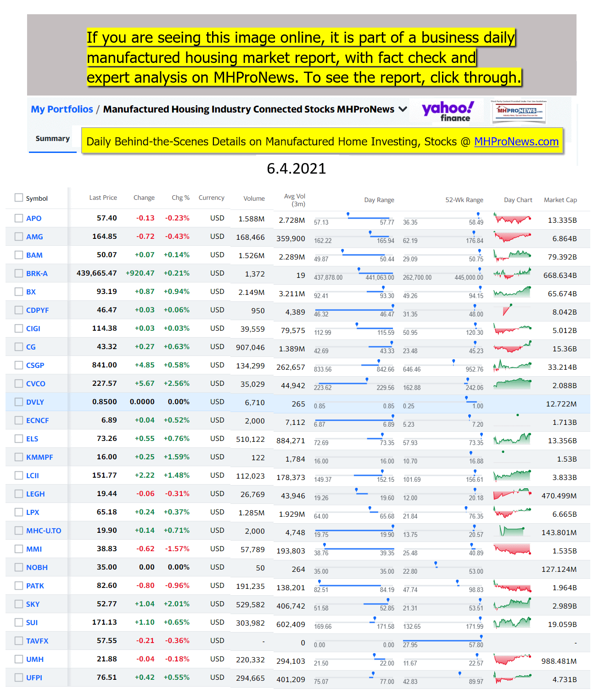The image size is (599, 700).
Task: Follow the MHProNews.com link in yellow banner
Action: pos(516,141)
